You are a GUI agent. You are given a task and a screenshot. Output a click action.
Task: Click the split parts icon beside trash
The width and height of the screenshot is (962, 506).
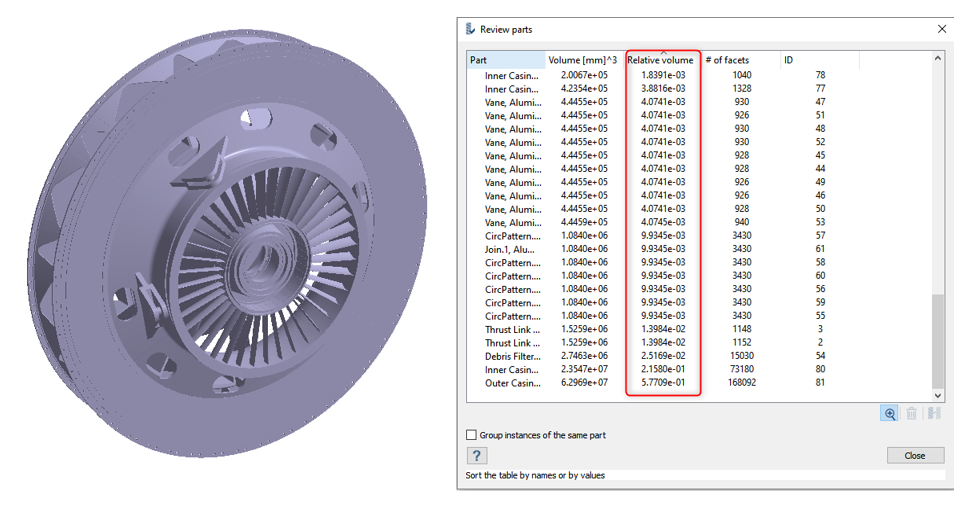(936, 414)
